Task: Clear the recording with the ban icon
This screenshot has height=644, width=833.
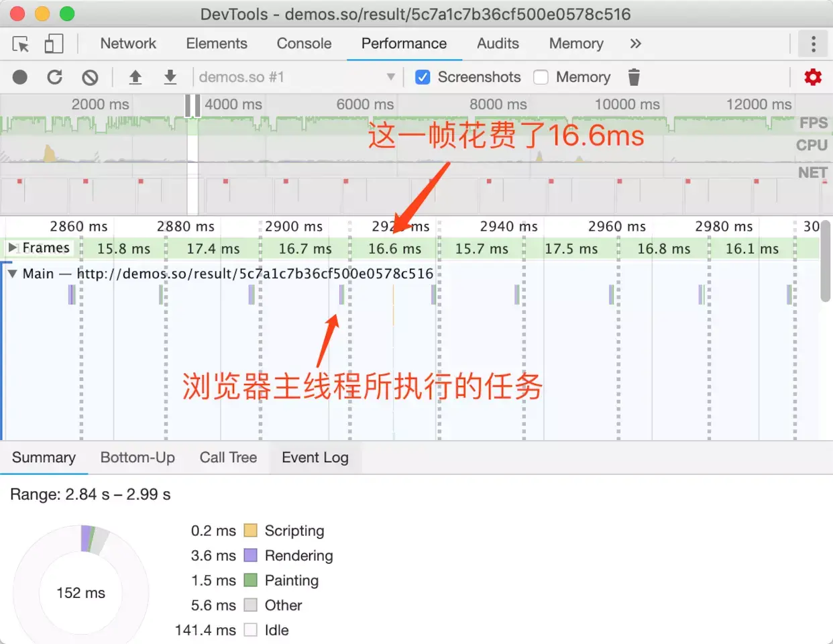Action: pos(90,77)
